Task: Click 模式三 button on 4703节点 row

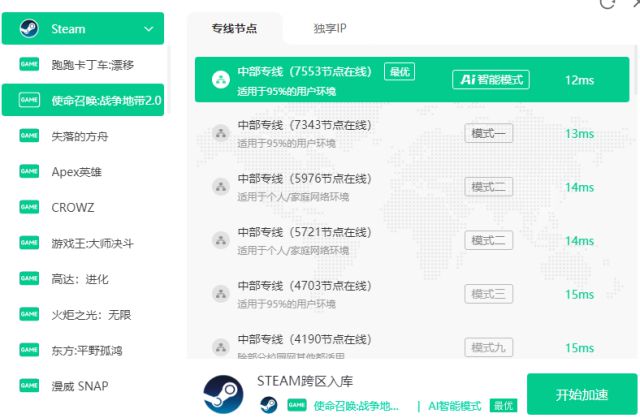Action: click(x=489, y=294)
